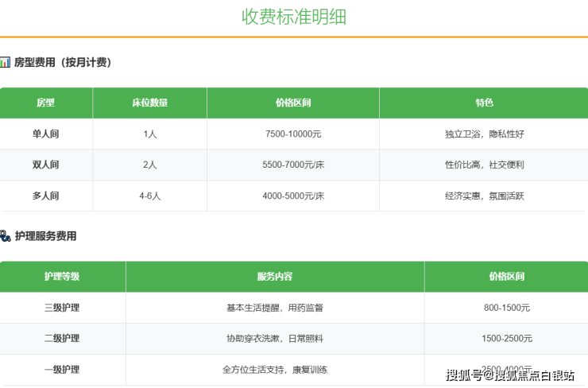Click the 基本生活提醒，用药监督 service cell
The width and height of the screenshot is (588, 388).
pyautogui.click(x=275, y=308)
